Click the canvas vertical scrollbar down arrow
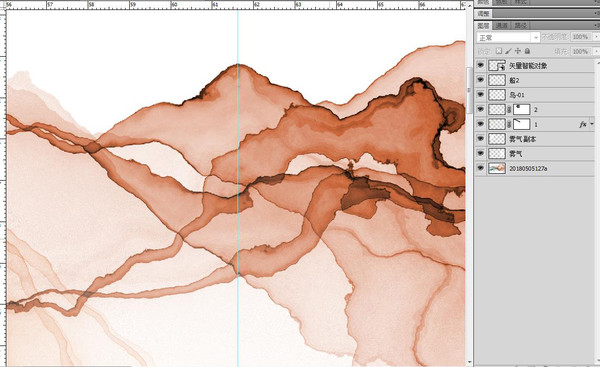 (470, 362)
